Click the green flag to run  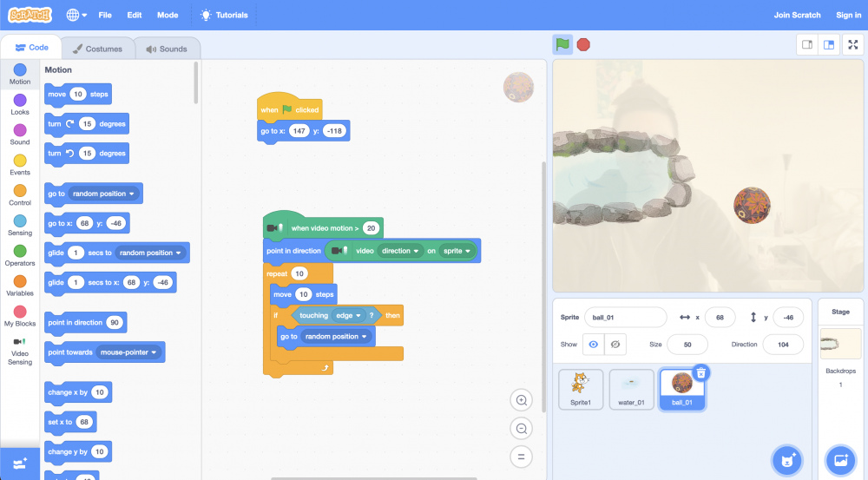562,44
